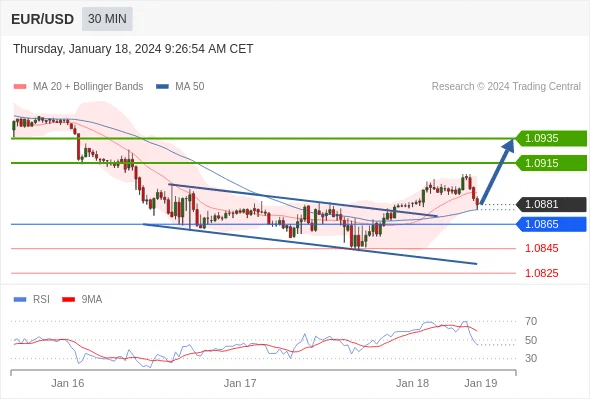Click the Jan 18 date axis label
The width and height of the screenshot is (590, 400).
coord(412,383)
